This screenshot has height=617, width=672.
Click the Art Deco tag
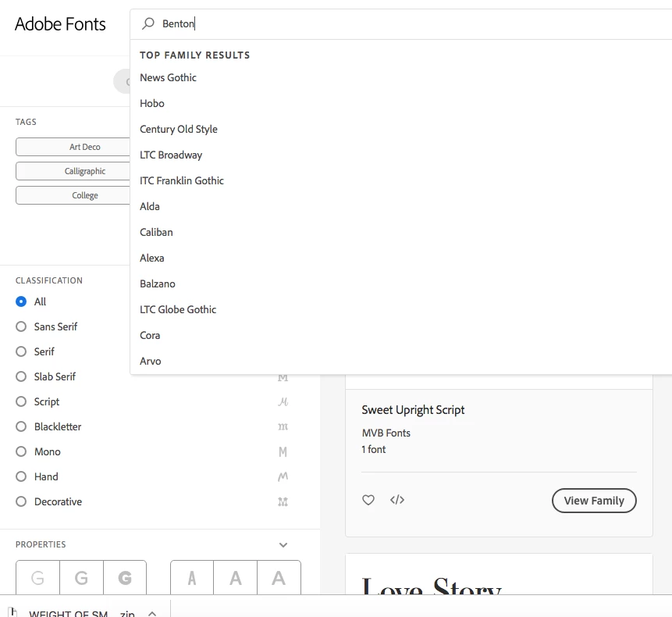(x=73, y=147)
